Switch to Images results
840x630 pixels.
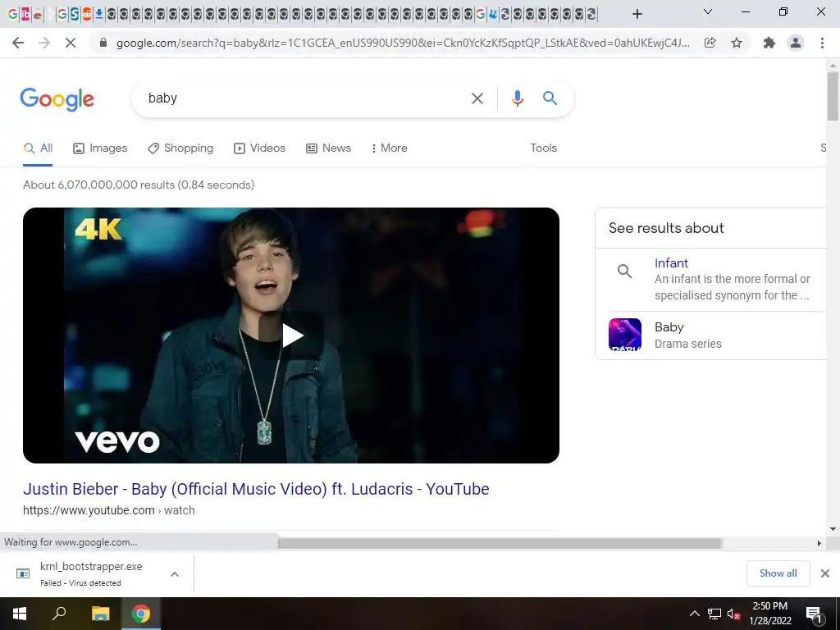coord(100,148)
